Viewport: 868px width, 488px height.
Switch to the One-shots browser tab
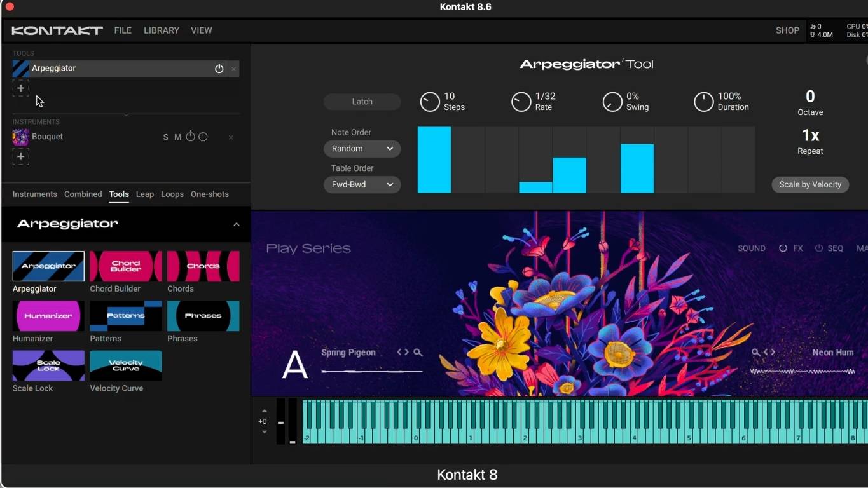tap(210, 194)
